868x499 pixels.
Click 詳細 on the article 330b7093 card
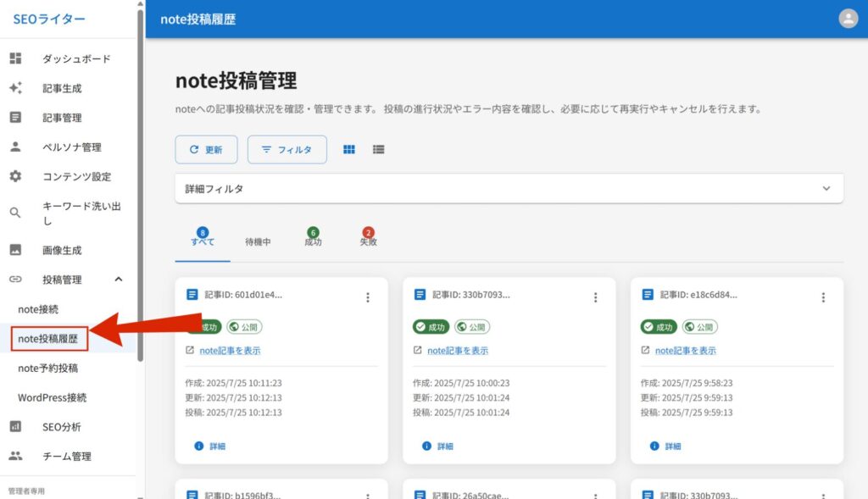444,446
